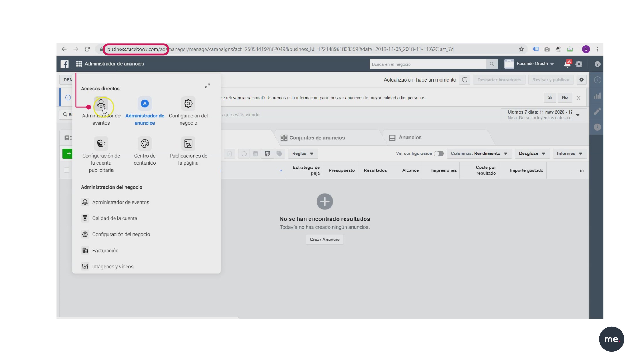Open Chrome three-dot menu

pyautogui.click(x=597, y=49)
